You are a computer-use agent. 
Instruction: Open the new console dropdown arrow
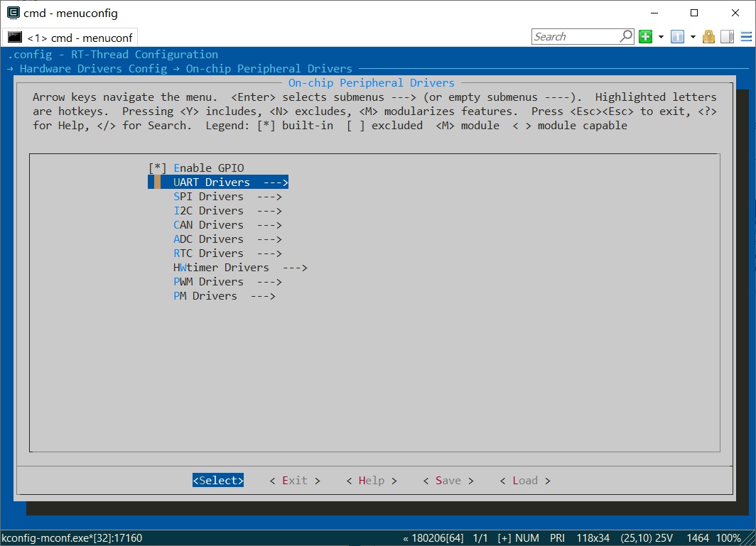(661, 37)
